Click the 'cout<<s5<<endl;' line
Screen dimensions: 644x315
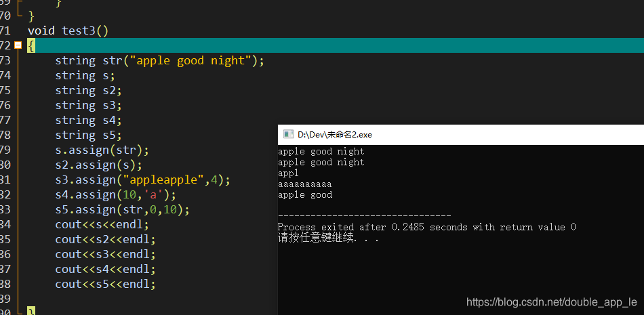coord(106,285)
